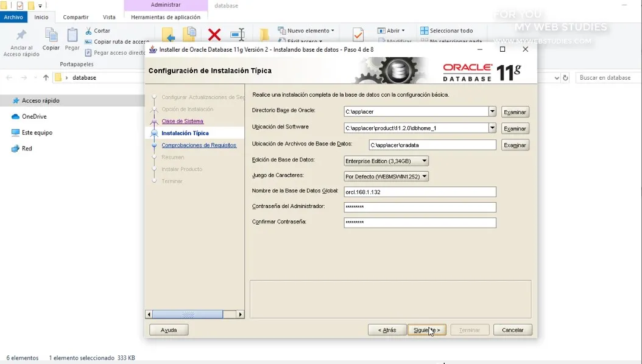Click Copiar ruta de acceso
This screenshot has width=642, height=364.
tap(117, 42)
